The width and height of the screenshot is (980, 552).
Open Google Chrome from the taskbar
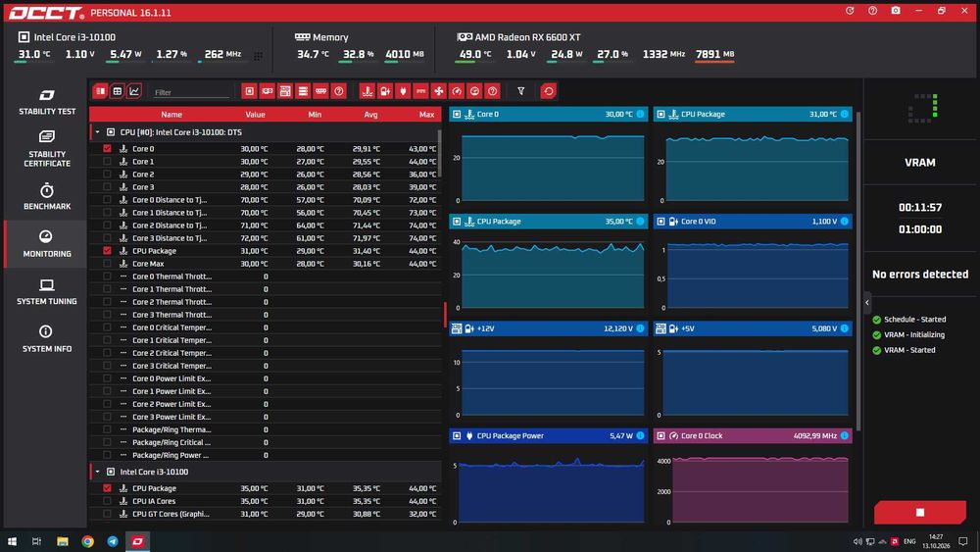87,541
